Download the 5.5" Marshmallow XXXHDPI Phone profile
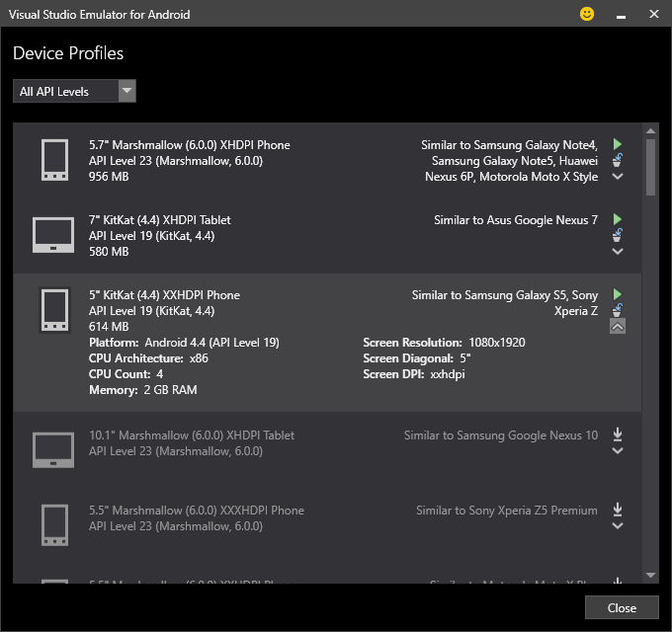Screen dimensions: 672x632 [617, 510]
